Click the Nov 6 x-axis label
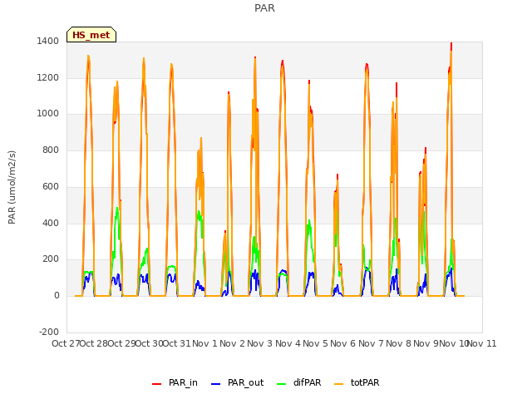 point(343,343)
